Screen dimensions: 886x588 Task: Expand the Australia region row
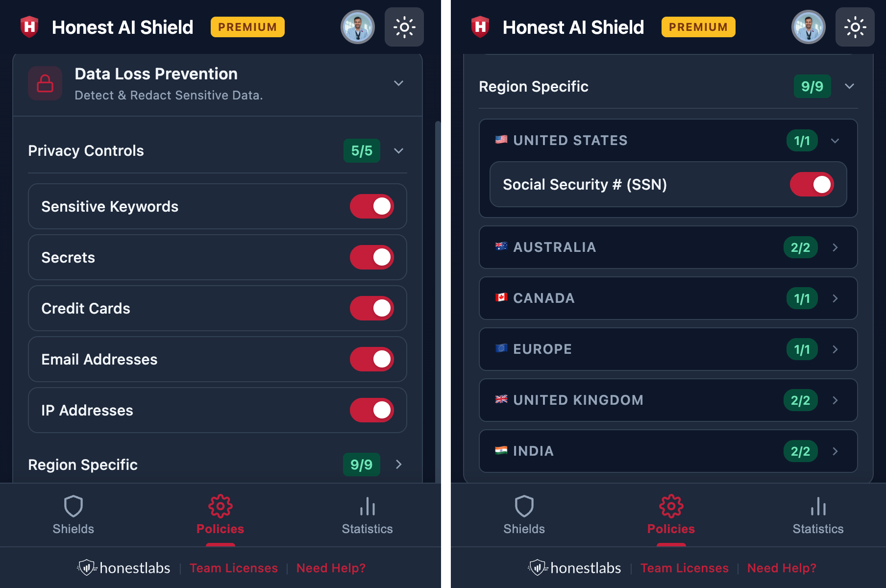pos(835,247)
